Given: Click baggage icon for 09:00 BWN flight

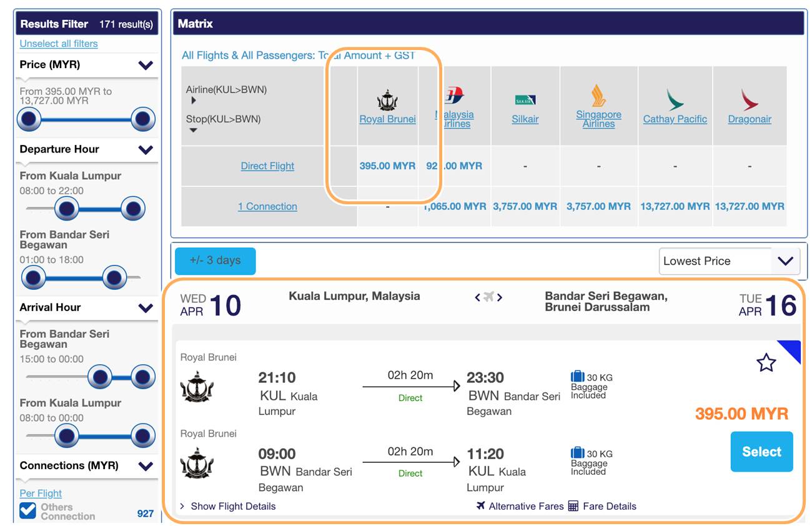Looking at the screenshot, I should (x=577, y=453).
